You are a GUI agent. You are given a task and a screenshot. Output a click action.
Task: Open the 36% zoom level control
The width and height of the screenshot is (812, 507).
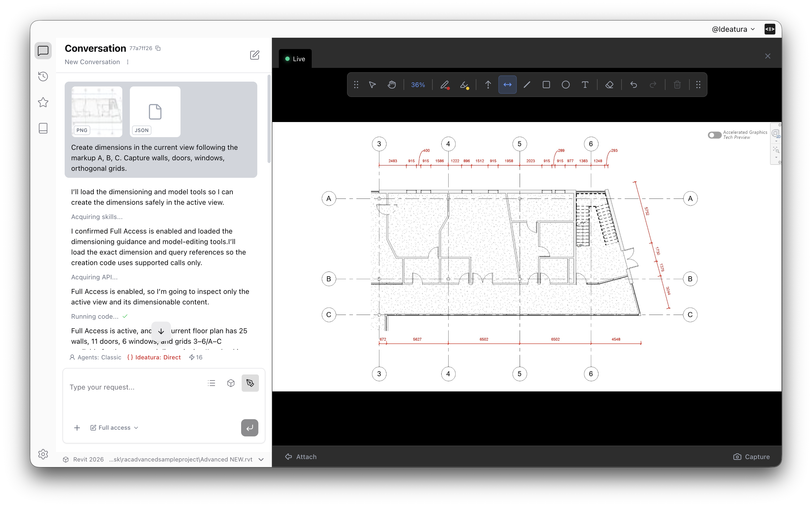[x=418, y=85]
